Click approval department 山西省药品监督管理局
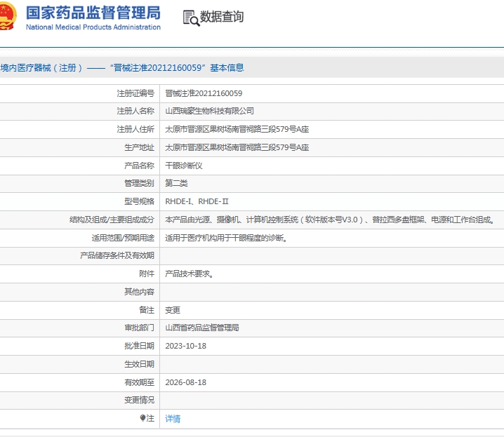Viewport: 504px width, 437px height. point(202,328)
